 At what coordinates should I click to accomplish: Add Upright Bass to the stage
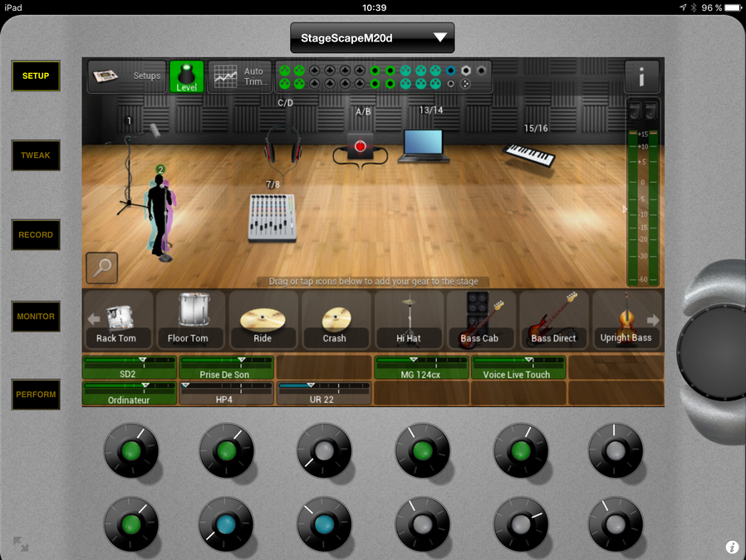click(x=626, y=319)
